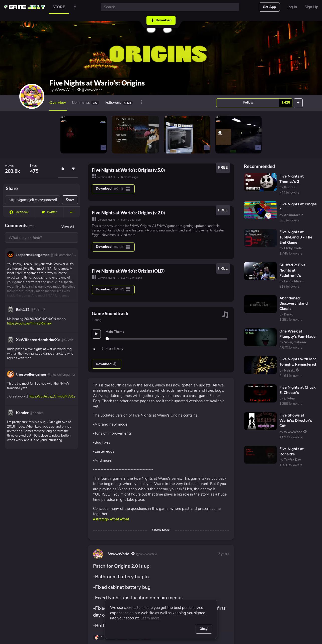Open the camera monitor screenshot
Image resolution: width=322 pixels, height=644 pixels.
tap(187, 135)
